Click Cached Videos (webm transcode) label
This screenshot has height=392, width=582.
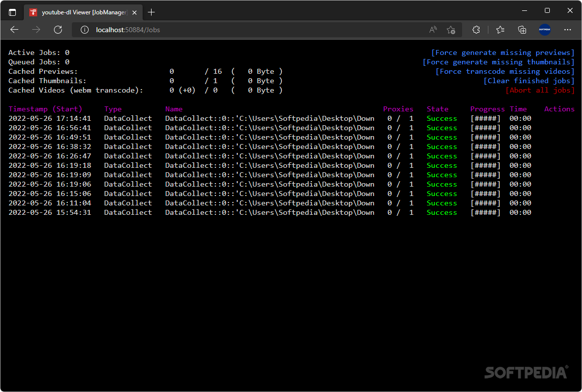(76, 90)
